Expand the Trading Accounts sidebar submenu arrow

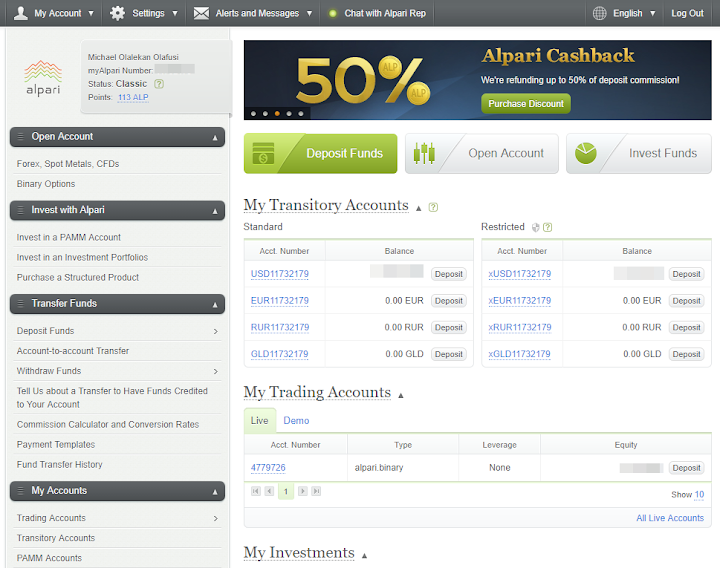[x=215, y=518]
